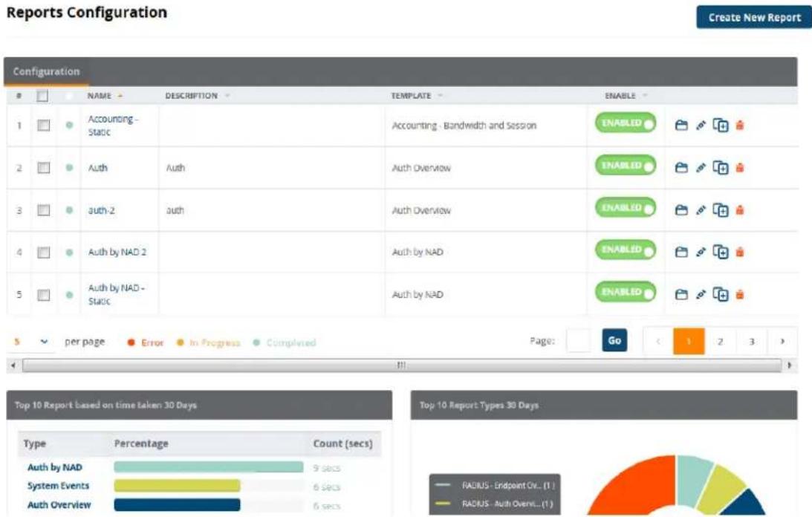This screenshot has width=812, height=517.
Task: Edit the auth-2 report via pencil icon
Action: tap(701, 210)
